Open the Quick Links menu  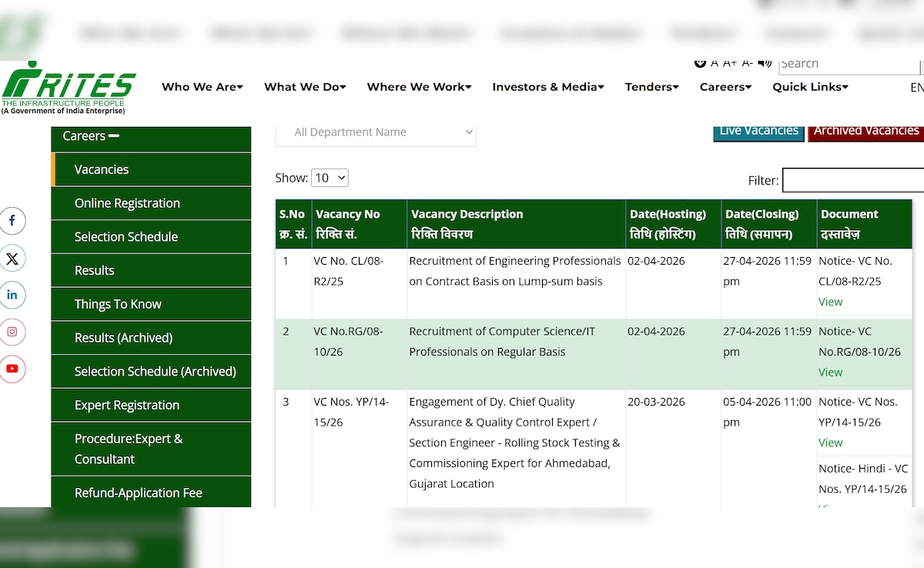click(x=810, y=87)
